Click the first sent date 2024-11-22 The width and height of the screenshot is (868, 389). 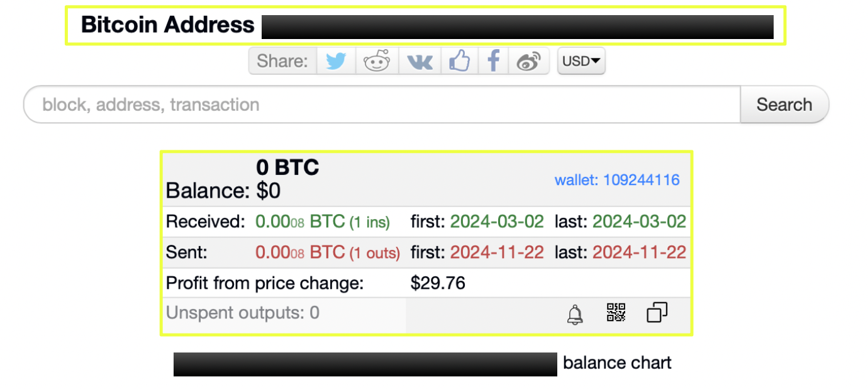[x=497, y=252]
